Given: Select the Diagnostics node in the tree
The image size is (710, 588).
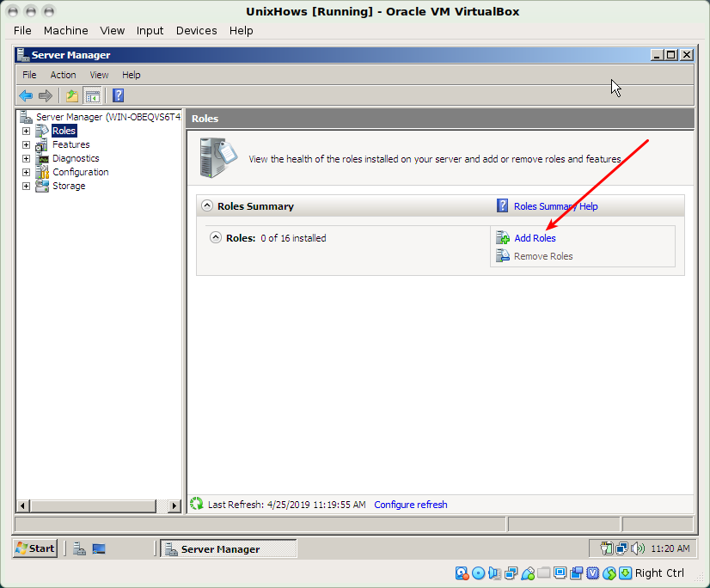Looking at the screenshot, I should click(x=76, y=158).
